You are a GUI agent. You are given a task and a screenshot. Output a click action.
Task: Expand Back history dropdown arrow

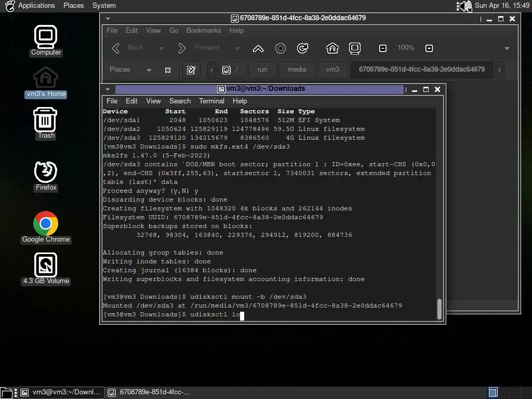pos(161,48)
